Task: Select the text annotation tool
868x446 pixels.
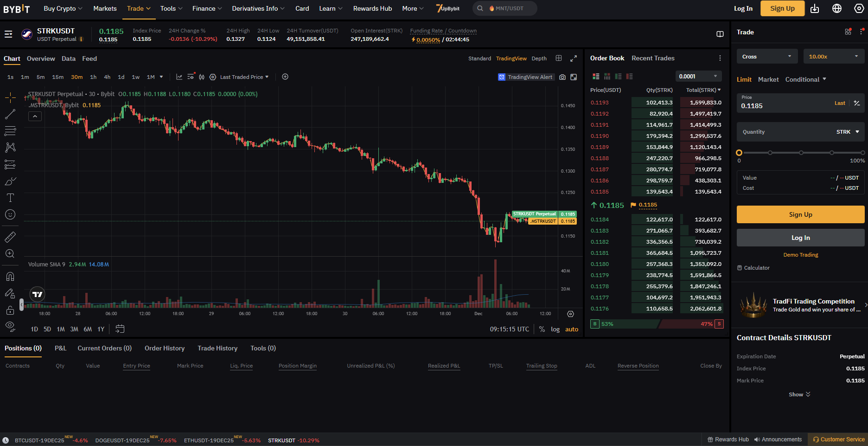Action: 10,198
